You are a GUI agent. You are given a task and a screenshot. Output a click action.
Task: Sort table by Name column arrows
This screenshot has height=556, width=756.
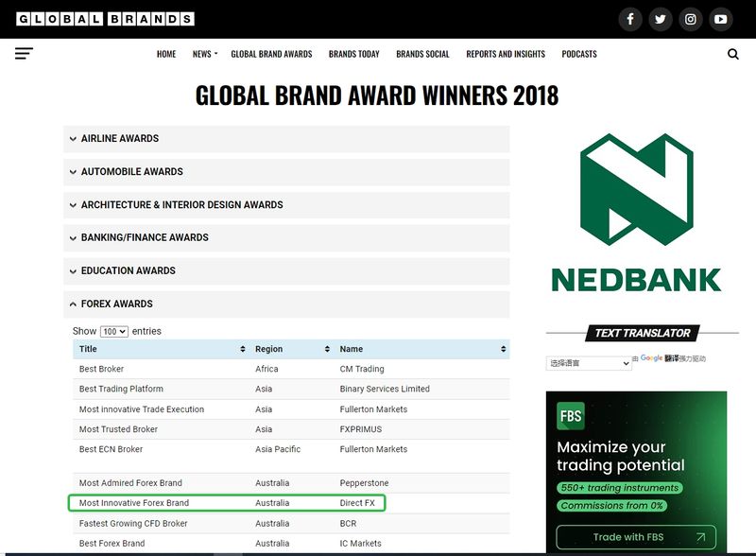[503, 349]
